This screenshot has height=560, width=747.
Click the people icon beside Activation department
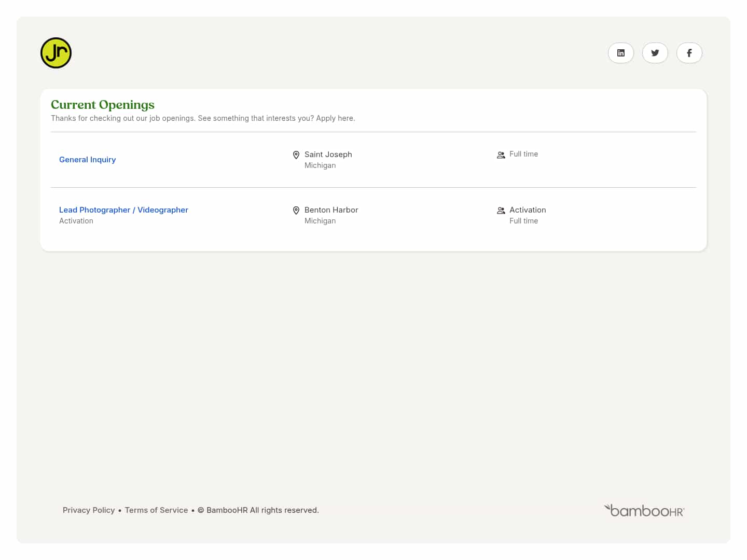pos(501,211)
